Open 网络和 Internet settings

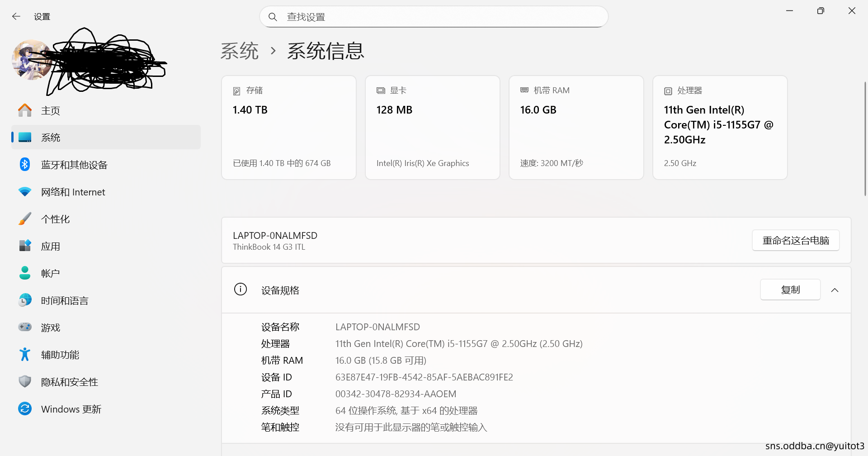coord(106,192)
